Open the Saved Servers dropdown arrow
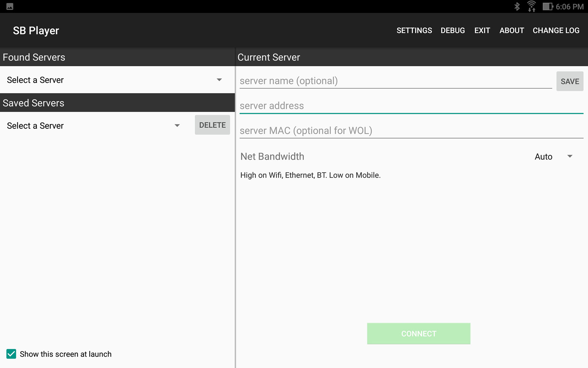Screen dimensions: 588x368 point(177,125)
